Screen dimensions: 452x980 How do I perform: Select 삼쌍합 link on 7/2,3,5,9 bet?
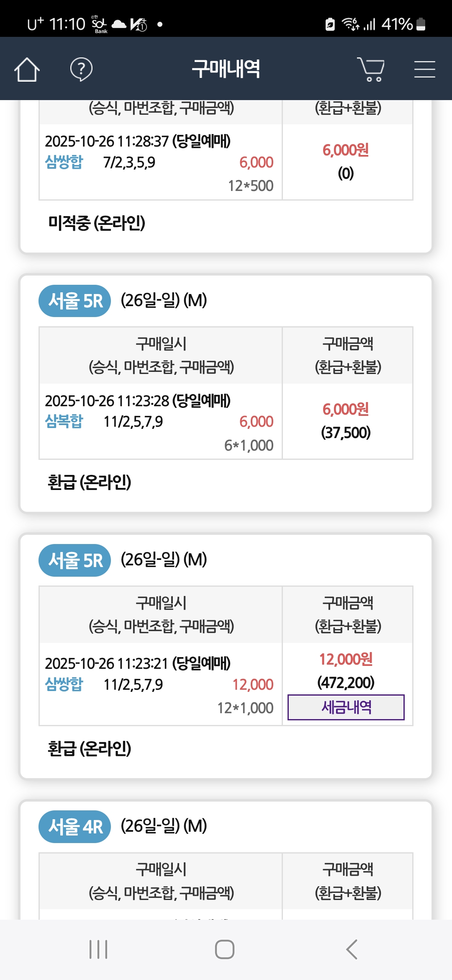[64, 162]
